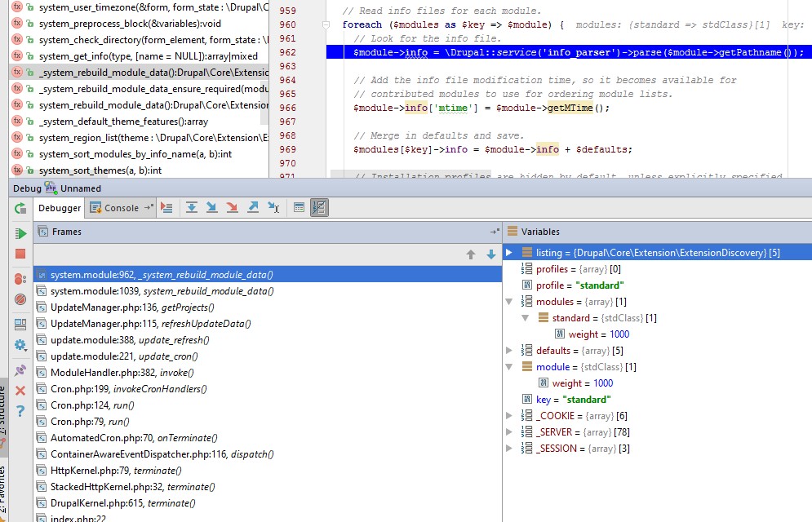Open the Evaluate Expression calculator
812x522 pixels.
[x=299, y=208]
